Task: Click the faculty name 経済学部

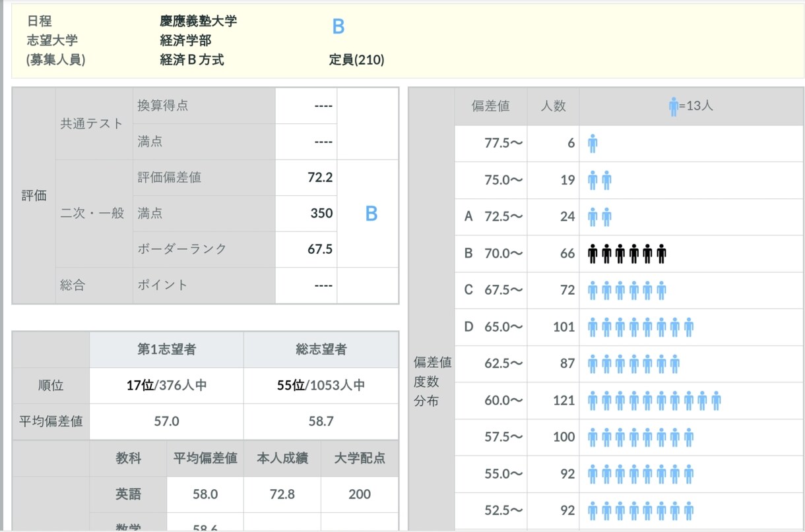Action: 185,40
